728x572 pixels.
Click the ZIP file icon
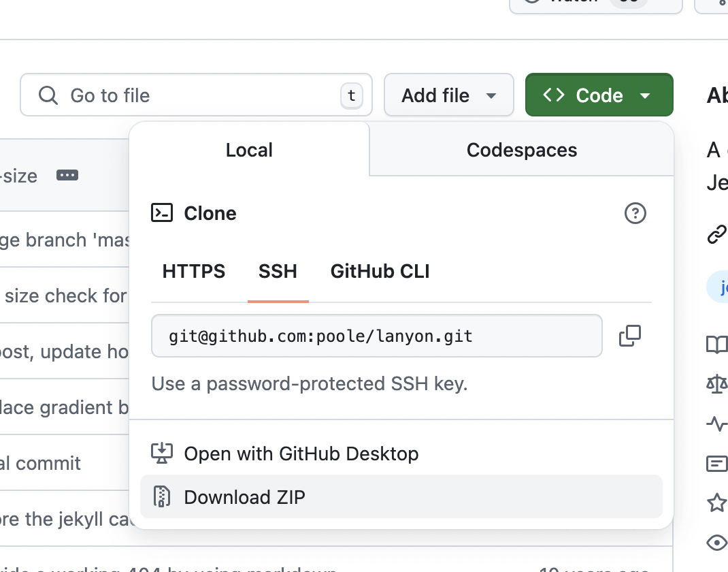(x=162, y=496)
